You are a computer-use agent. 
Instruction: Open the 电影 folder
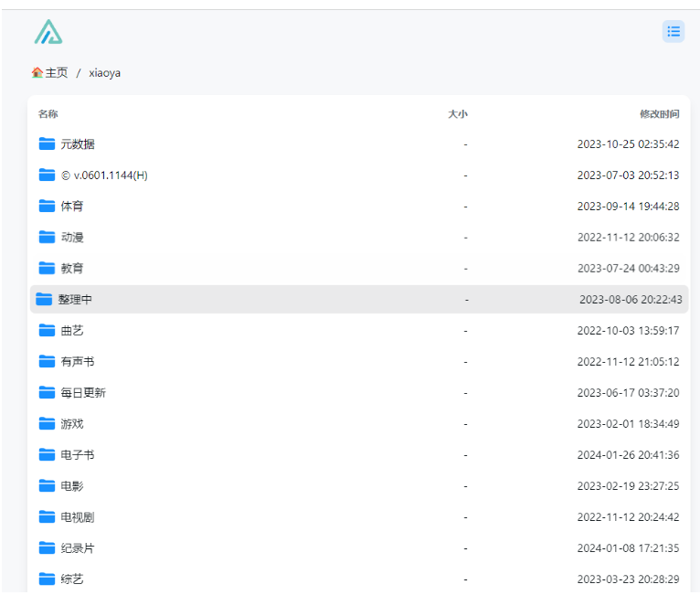72,486
